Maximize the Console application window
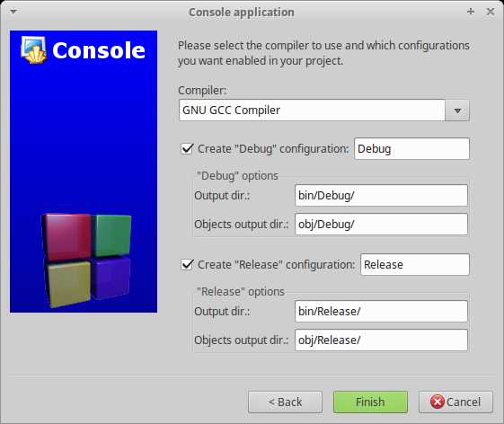This screenshot has width=504, height=424. pos(471,12)
